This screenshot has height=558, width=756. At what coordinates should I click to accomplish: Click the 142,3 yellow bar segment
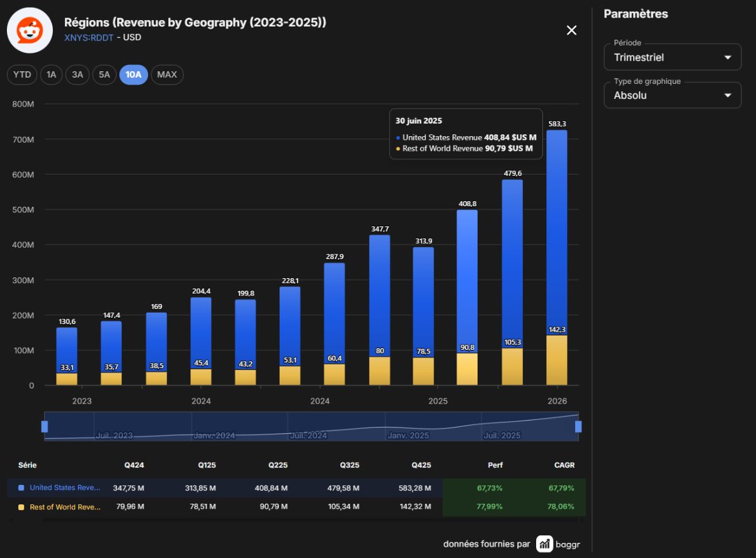[556, 360]
